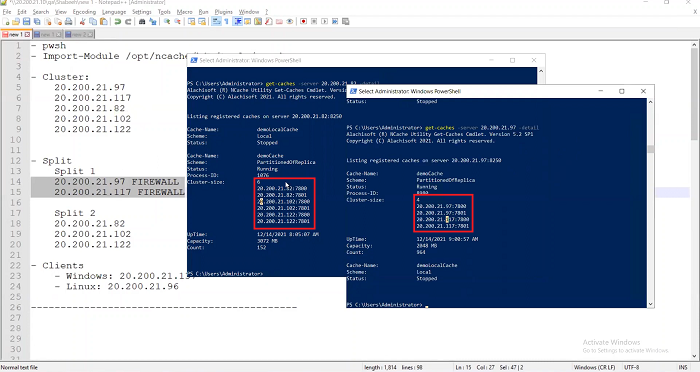Print the document using the Print icon
The image size is (700, 372).
pos(69,21)
